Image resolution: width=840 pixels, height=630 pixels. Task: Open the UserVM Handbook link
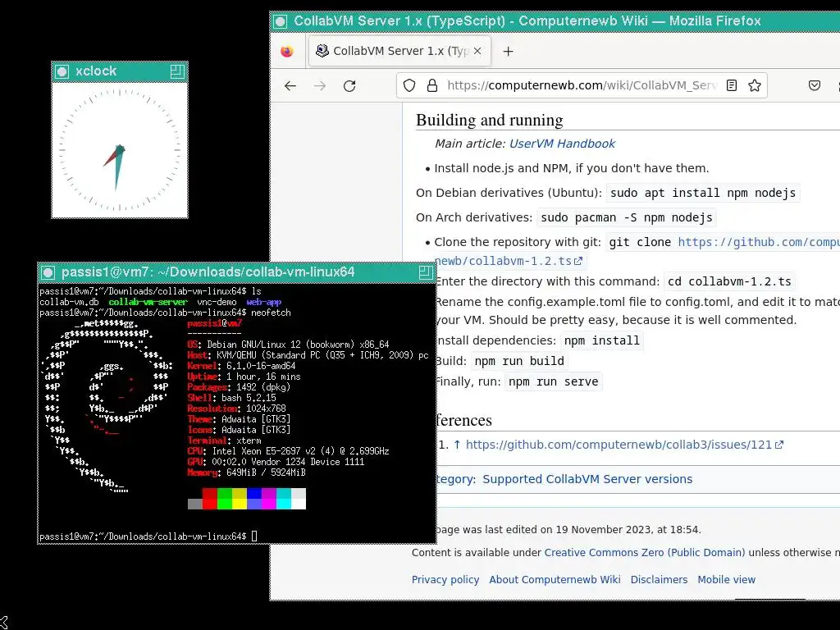click(562, 144)
